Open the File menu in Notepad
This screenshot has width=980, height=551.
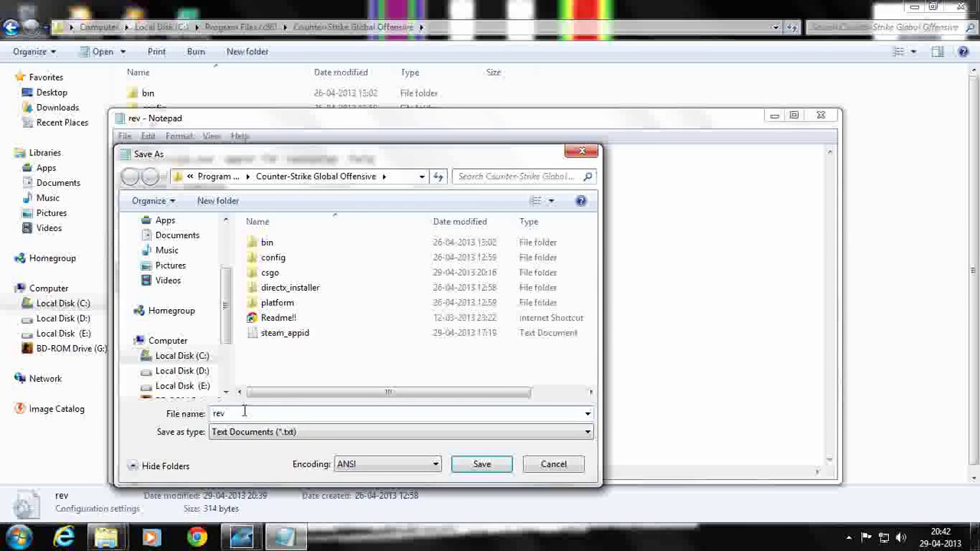coord(124,135)
